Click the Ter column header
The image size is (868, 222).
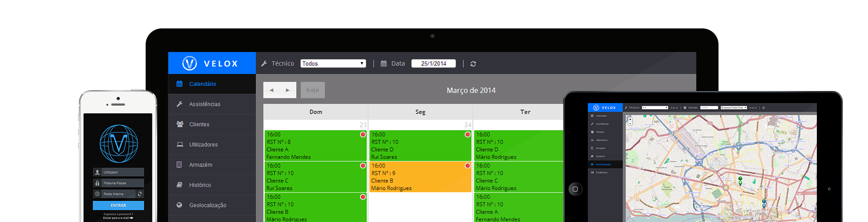pyautogui.click(x=525, y=112)
